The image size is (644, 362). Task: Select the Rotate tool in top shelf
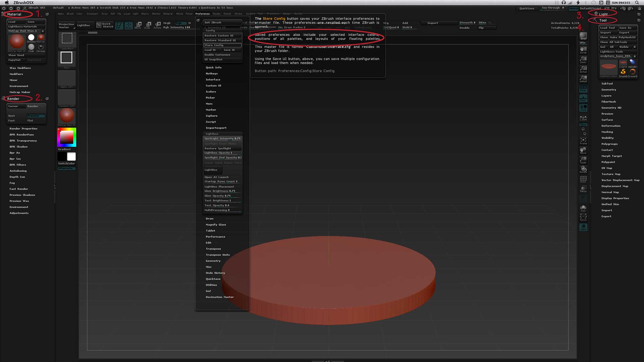(157, 25)
